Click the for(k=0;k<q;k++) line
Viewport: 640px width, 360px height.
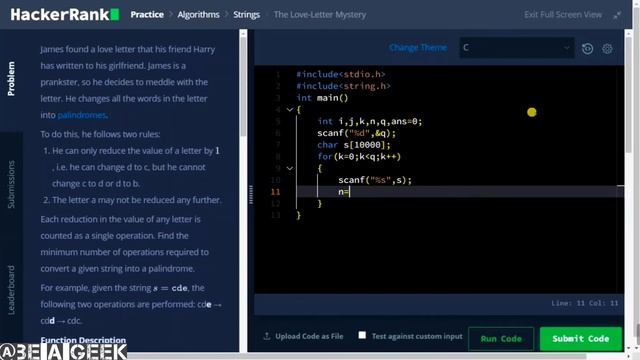click(359, 157)
